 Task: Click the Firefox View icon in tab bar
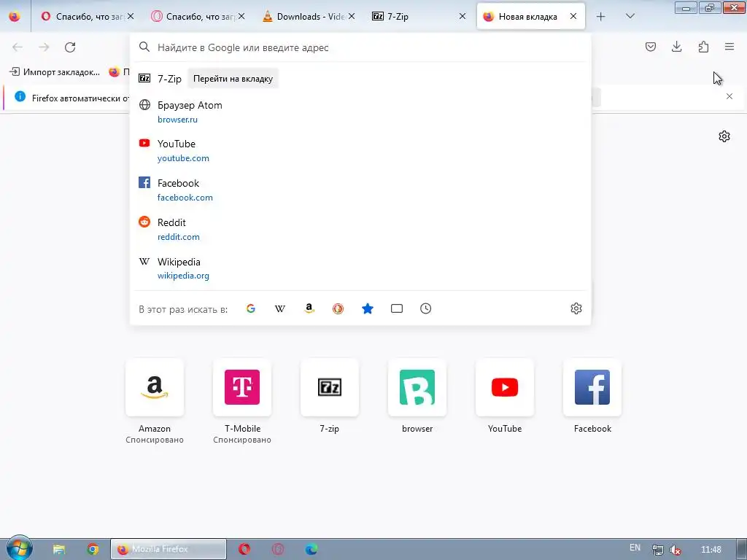tap(15, 16)
